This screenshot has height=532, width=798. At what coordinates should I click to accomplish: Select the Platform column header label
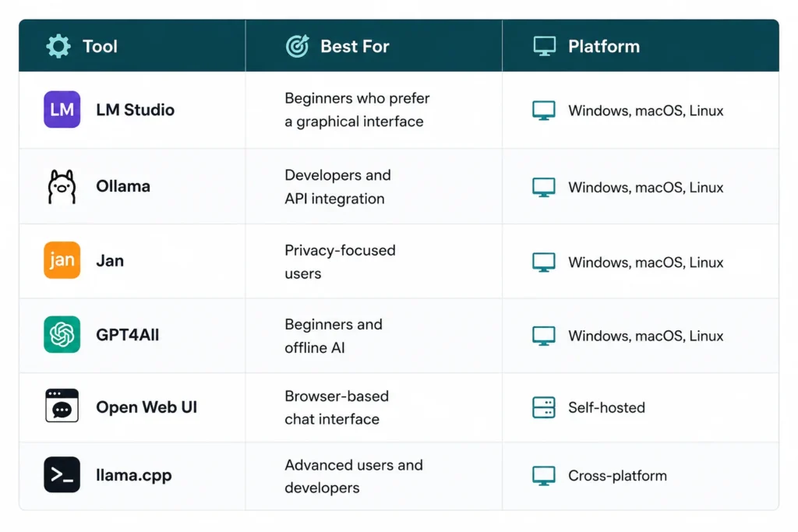pyautogui.click(x=604, y=46)
